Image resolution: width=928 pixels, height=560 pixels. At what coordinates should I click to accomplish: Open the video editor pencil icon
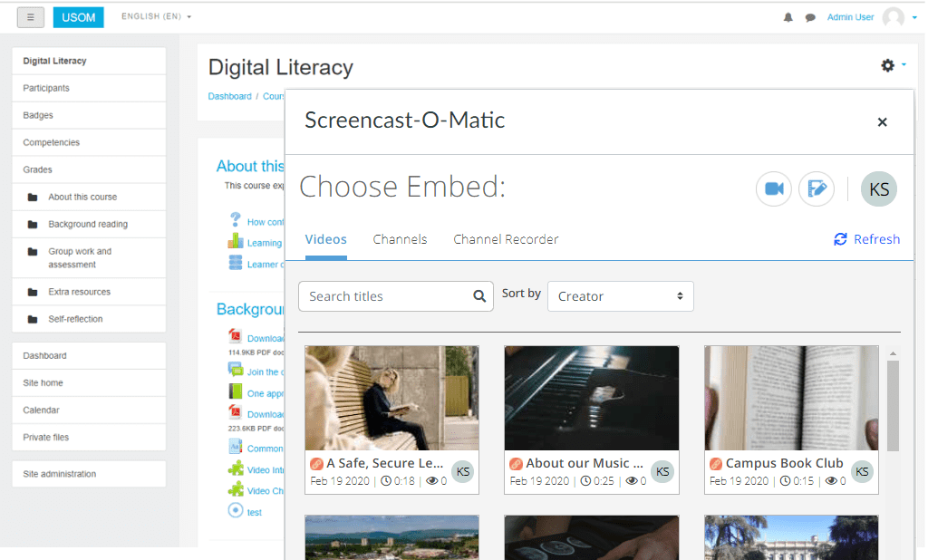click(x=817, y=188)
